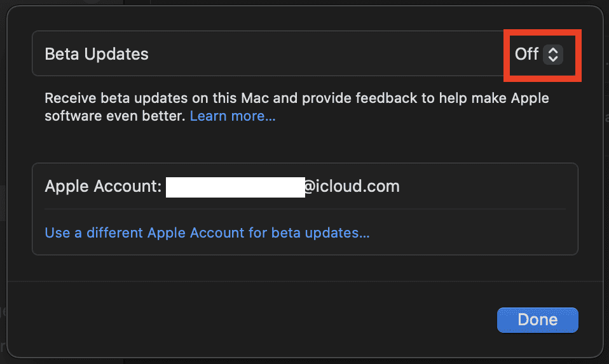Click the separator line above the Done button
Image resolution: width=609 pixels, height=364 pixels.
click(x=305, y=281)
